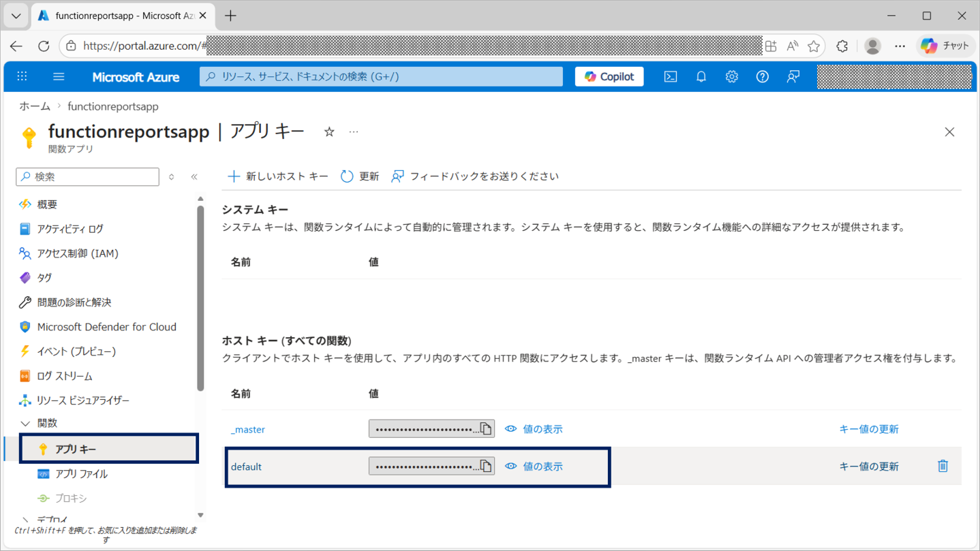Delete the default host key

943,466
